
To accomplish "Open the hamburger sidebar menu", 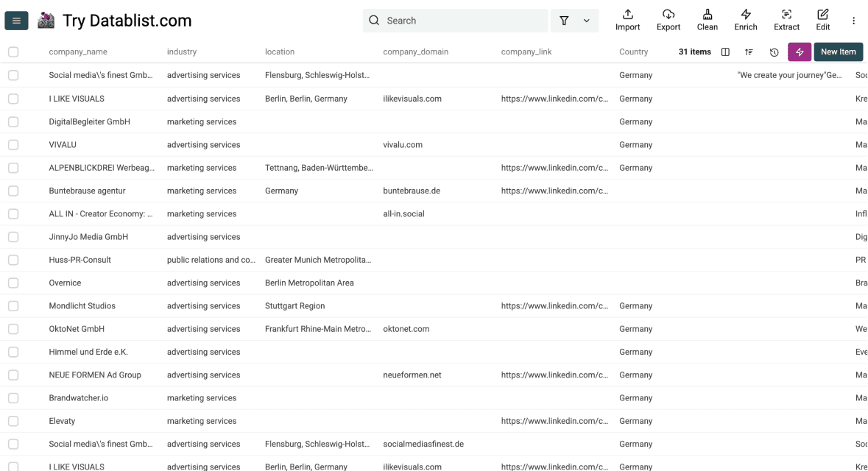I will (16, 21).
